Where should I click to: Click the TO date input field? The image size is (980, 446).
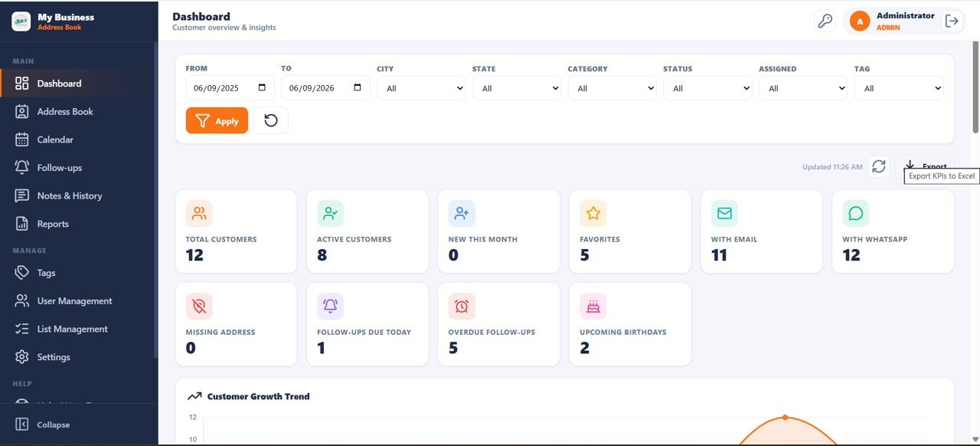point(325,88)
